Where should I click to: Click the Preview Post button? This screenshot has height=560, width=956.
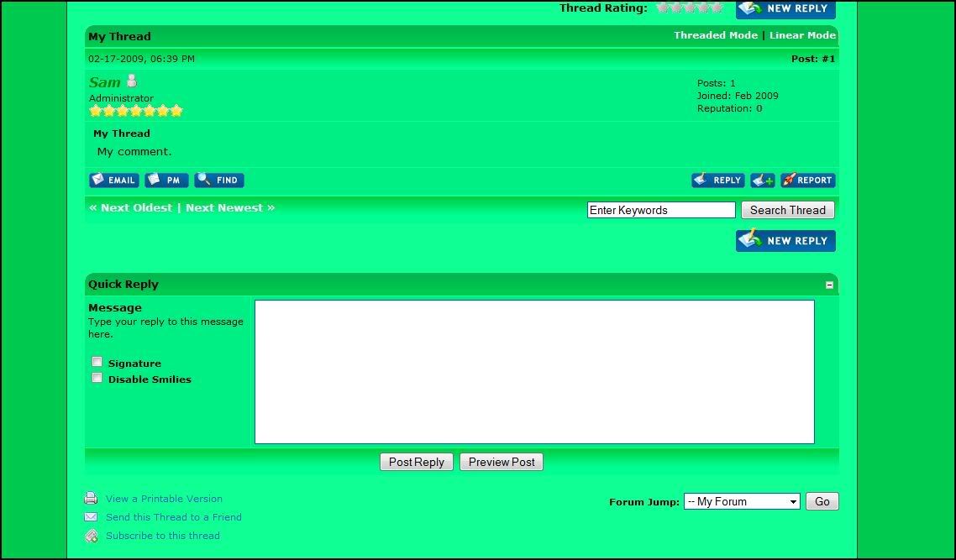[501, 461]
